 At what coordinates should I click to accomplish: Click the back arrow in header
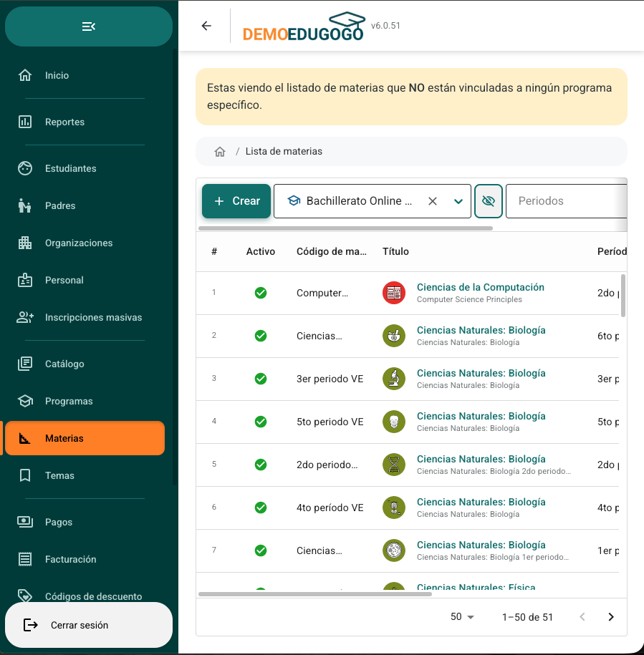coord(206,26)
